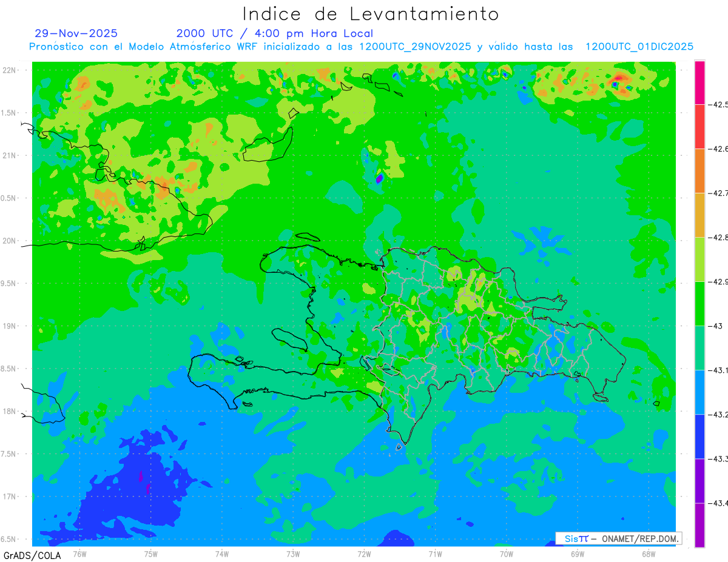The width and height of the screenshot is (728, 562).
Task: Click the longitude label '71W'
Action: click(435, 554)
